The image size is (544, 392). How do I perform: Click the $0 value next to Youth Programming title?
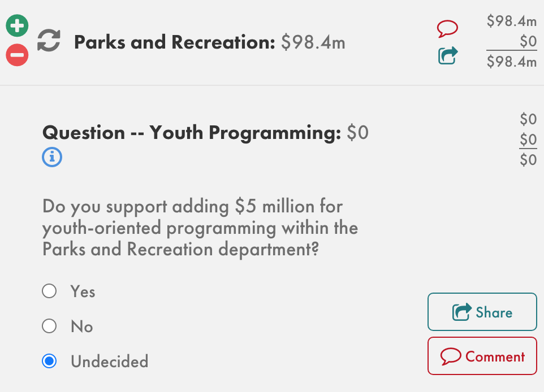tap(357, 133)
